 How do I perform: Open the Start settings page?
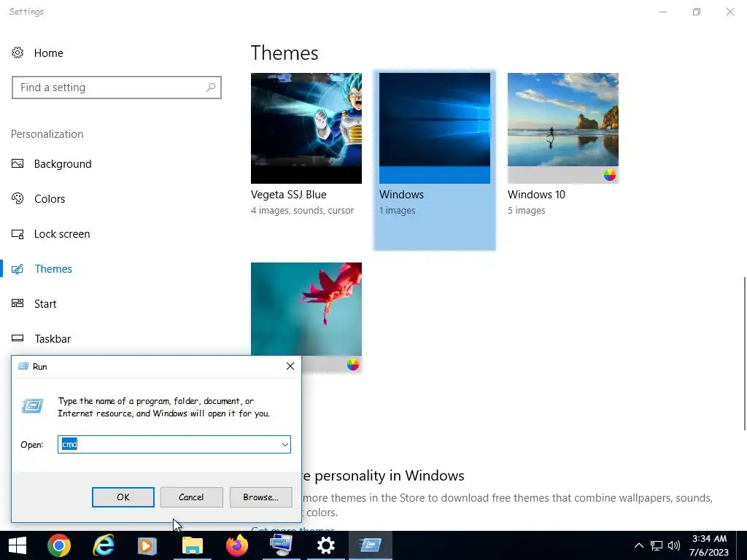coord(45,304)
